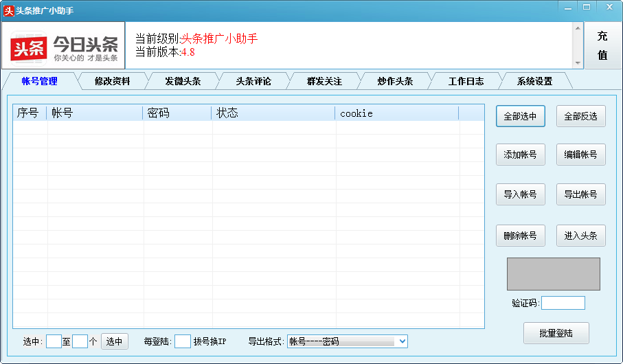Maximize the window
This screenshot has width=623, height=364.
(587, 8)
